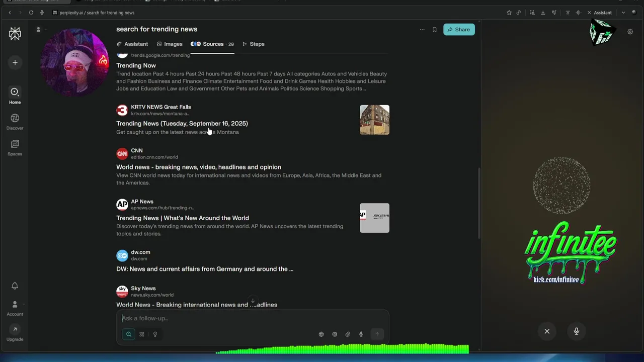The height and width of the screenshot is (362, 644).
Task: Click the edition.cnn.com/world URL text
Action: pos(154,157)
